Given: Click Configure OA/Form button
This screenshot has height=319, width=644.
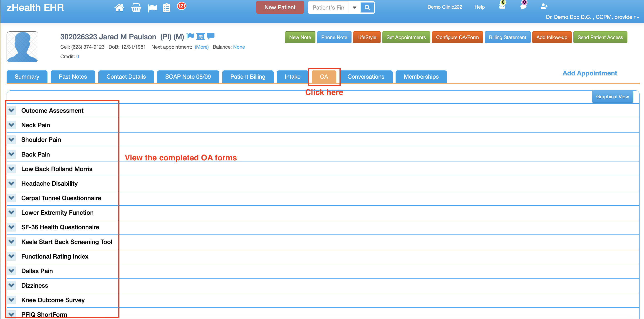Looking at the screenshot, I should [x=458, y=37].
